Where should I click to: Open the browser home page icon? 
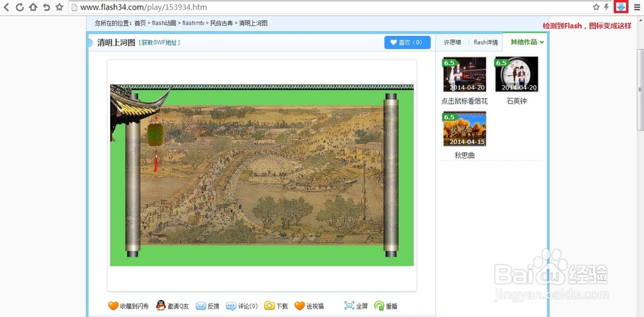(x=33, y=7)
